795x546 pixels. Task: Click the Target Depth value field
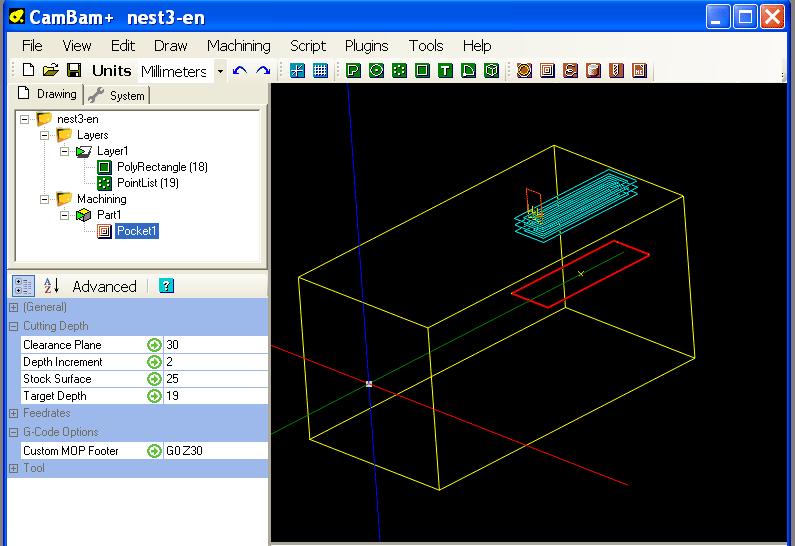click(x=215, y=396)
